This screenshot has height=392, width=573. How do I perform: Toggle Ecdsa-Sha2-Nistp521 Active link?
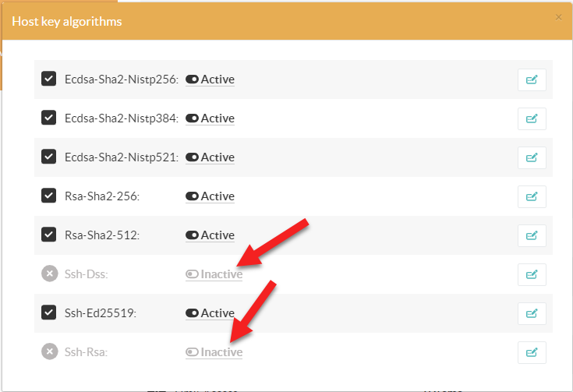click(210, 157)
